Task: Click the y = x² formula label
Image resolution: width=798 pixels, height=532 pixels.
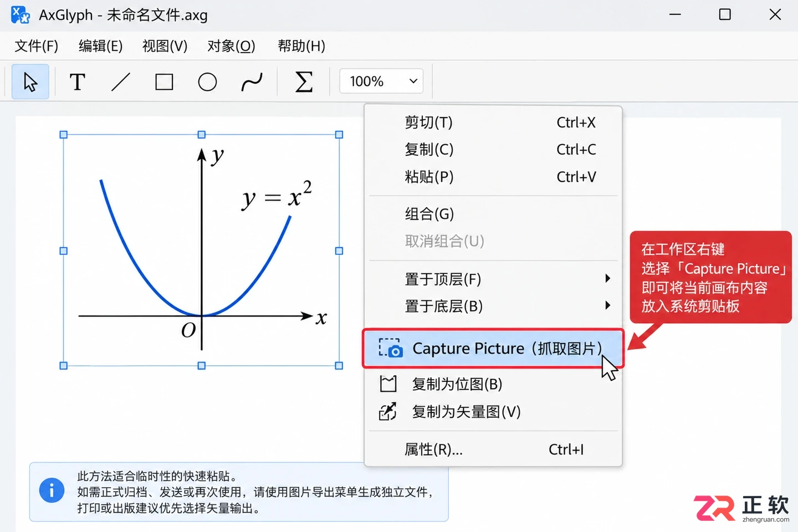Action: tap(277, 195)
